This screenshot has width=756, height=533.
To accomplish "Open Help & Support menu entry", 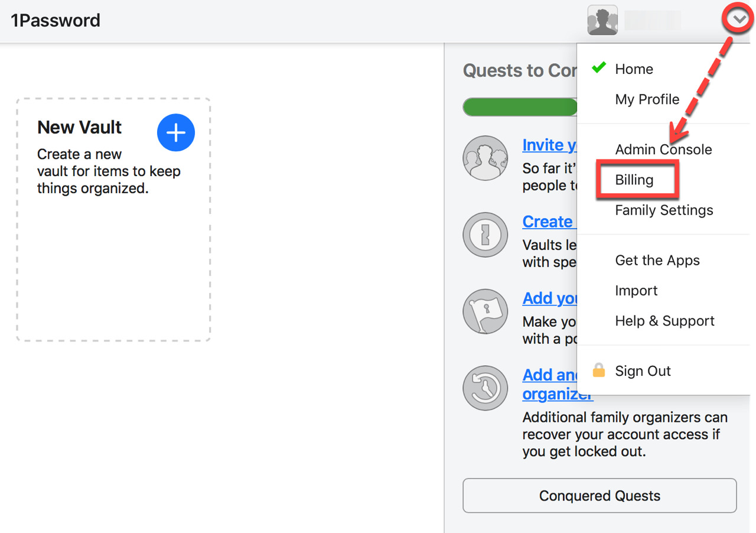I will [x=664, y=320].
